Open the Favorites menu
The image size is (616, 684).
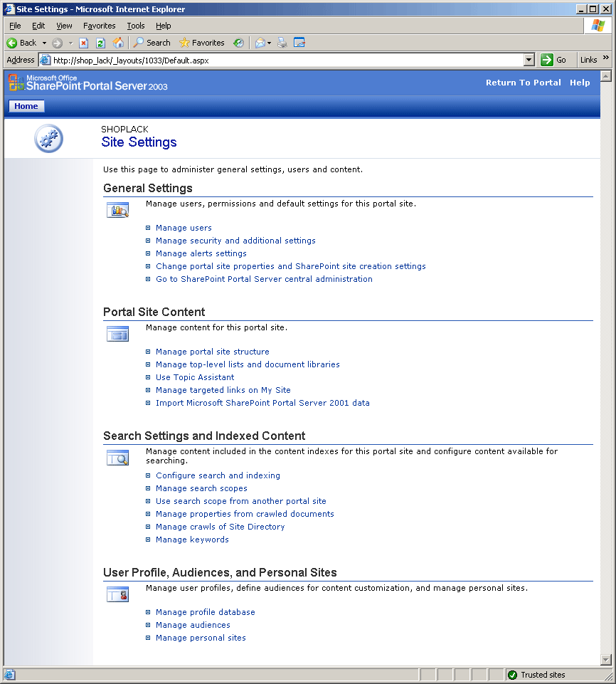(100, 26)
